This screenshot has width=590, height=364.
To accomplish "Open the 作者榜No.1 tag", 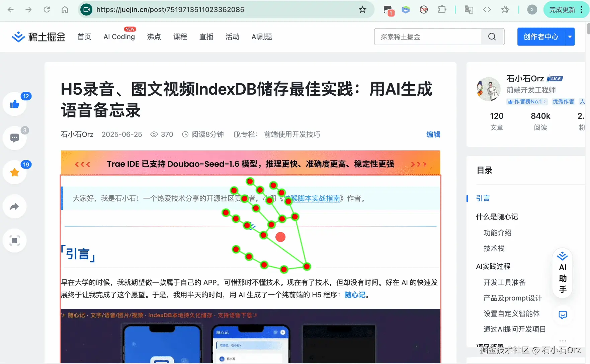I will (527, 101).
